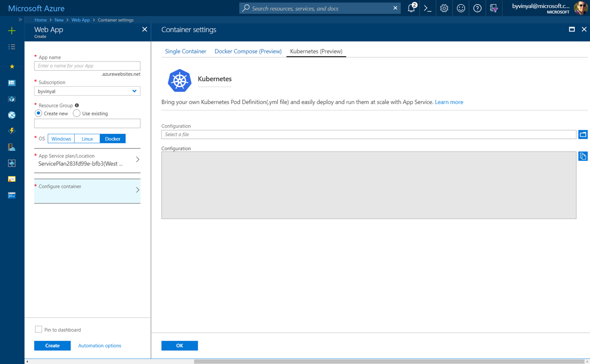Image resolution: width=590 pixels, height=364 pixels.
Task: Click the copy icon beside configuration box
Action: pyautogui.click(x=583, y=156)
